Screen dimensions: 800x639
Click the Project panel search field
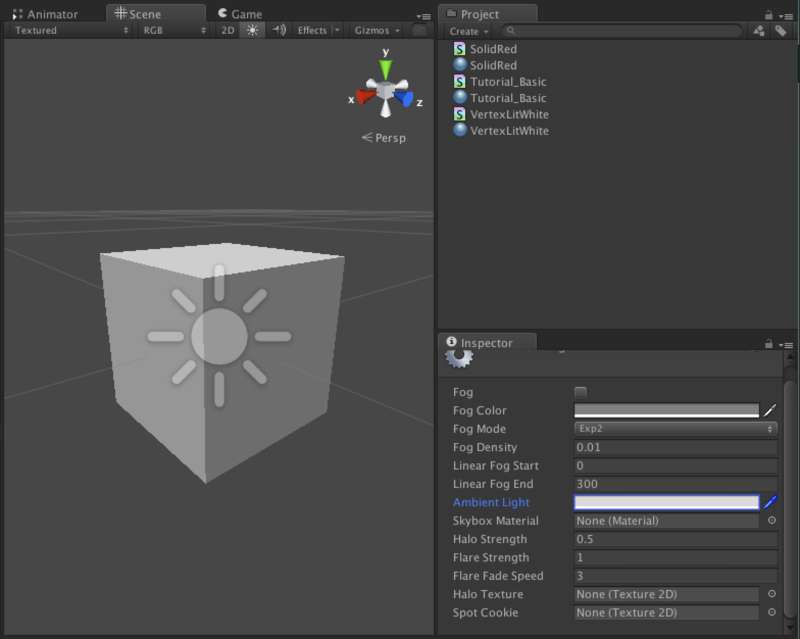621,31
